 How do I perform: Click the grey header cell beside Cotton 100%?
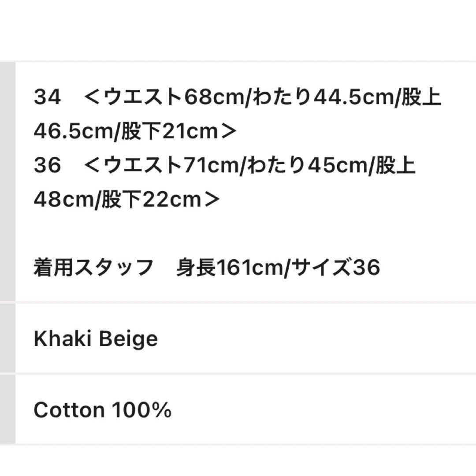[7, 409]
